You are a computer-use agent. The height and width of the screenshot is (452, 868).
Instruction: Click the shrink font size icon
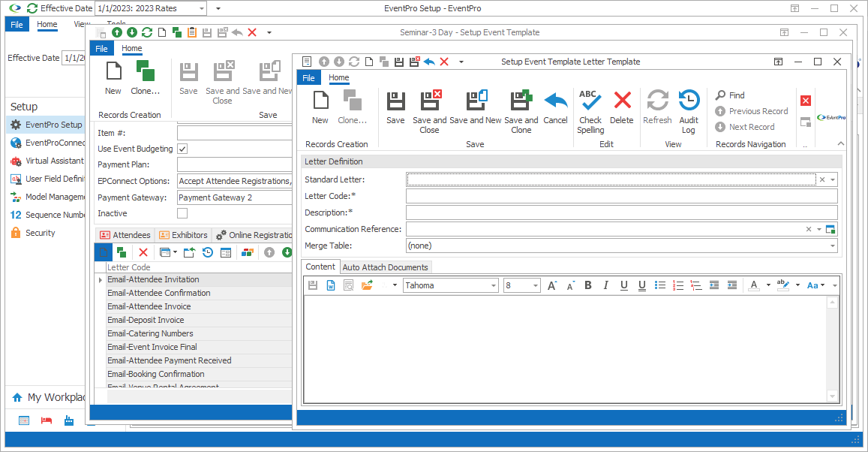tap(570, 286)
